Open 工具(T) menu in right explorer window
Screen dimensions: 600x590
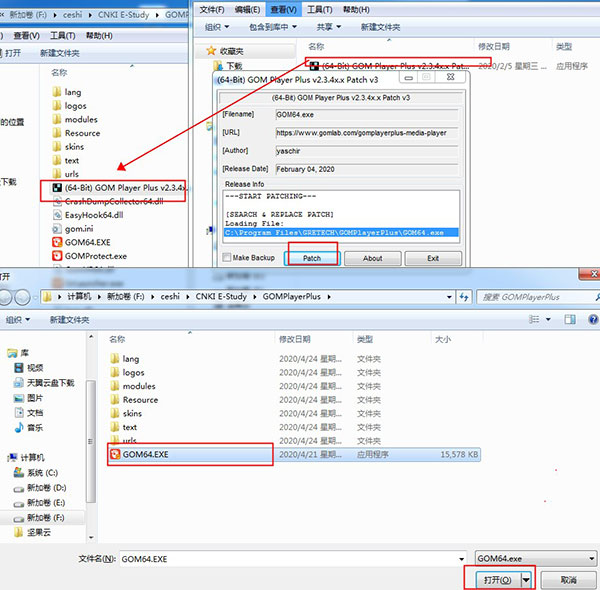[320, 10]
